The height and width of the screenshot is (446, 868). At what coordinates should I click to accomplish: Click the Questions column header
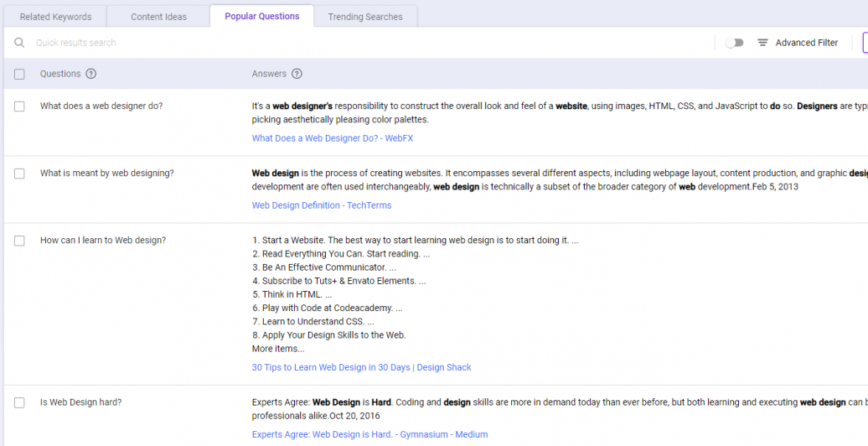pos(60,74)
